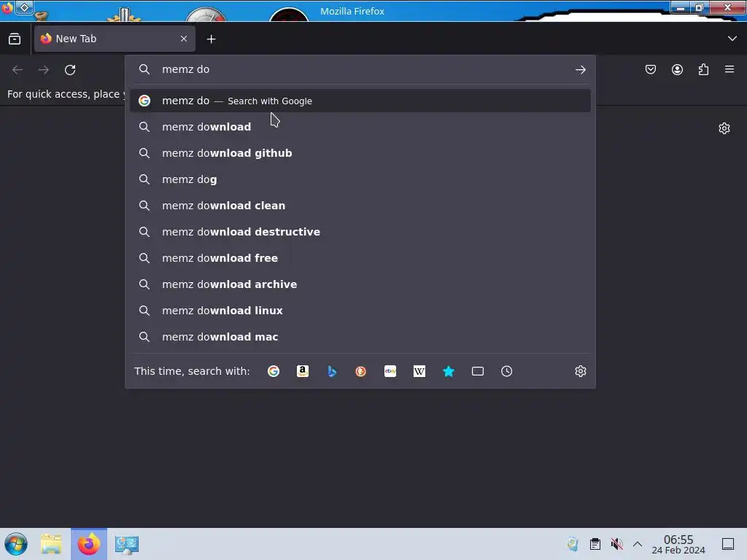Open the Save to Pocket button
Image resolution: width=747 pixels, height=560 pixels.
[651, 69]
